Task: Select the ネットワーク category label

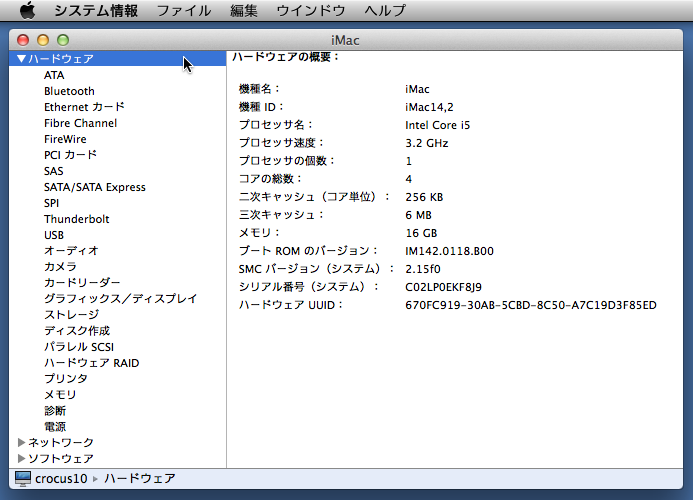Action: (61, 443)
